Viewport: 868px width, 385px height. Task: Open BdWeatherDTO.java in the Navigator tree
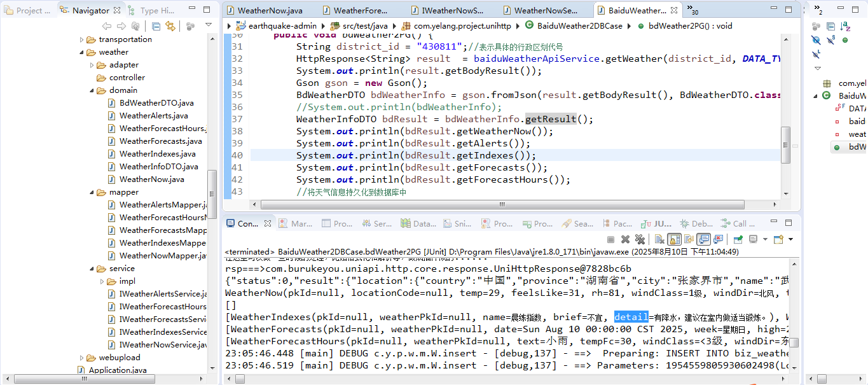click(156, 103)
